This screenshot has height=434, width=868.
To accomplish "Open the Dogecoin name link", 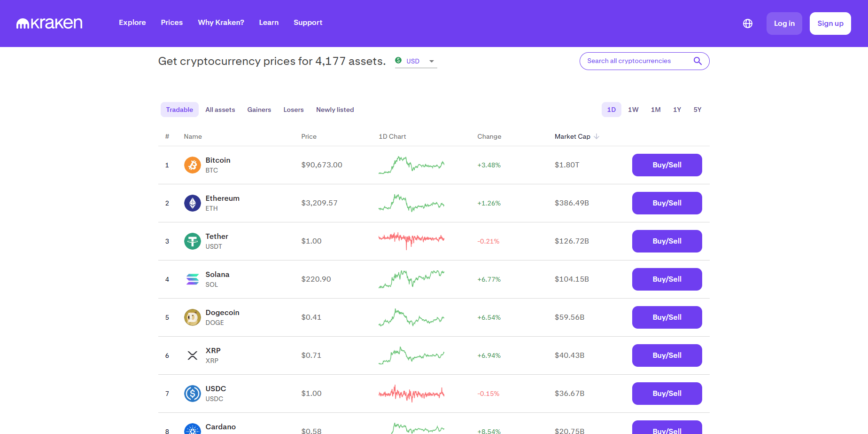I will click(223, 313).
